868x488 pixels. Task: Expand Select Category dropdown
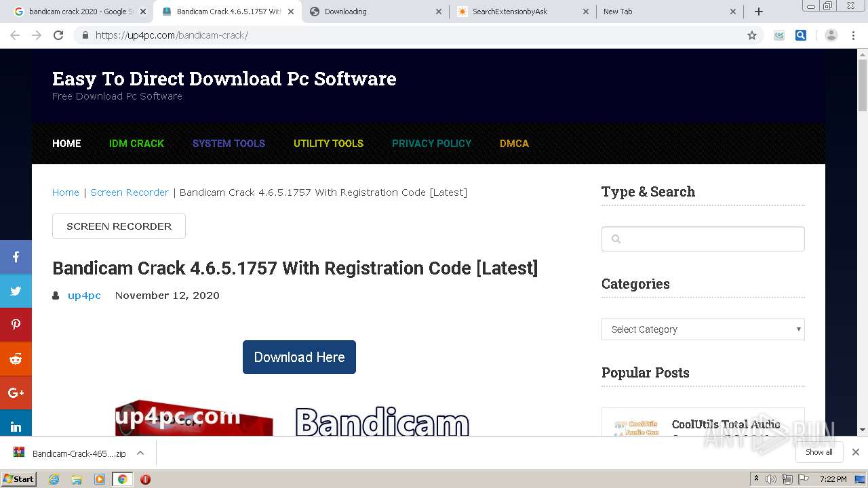click(703, 329)
